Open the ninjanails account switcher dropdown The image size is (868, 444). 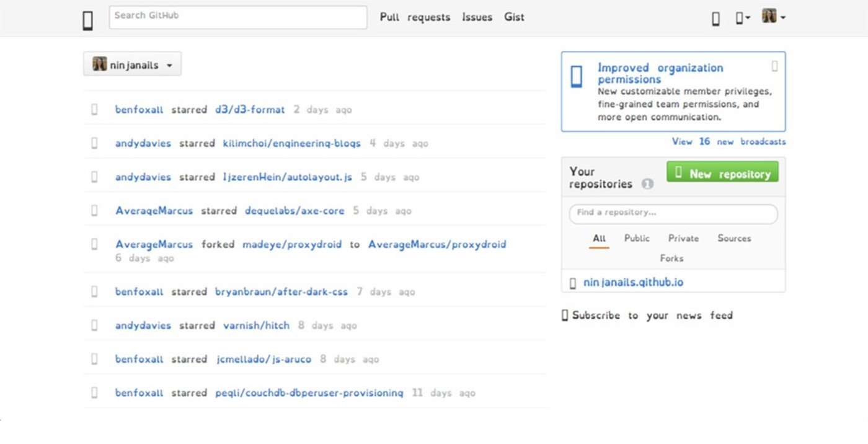132,64
